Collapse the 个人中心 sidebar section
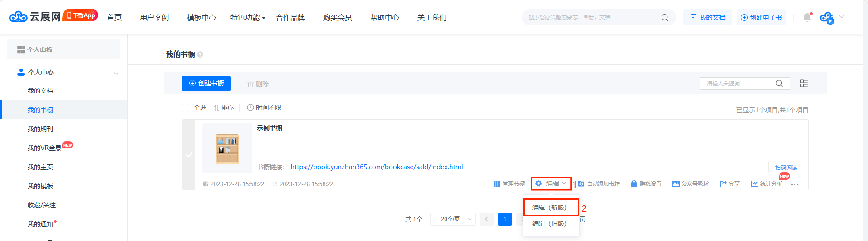 click(116, 73)
